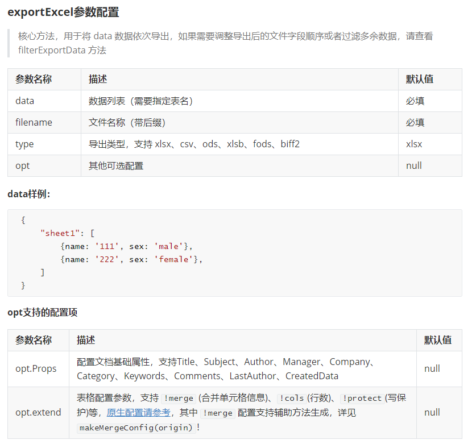
Task: Open the 原生配置请参考 link
Action: coord(138,413)
